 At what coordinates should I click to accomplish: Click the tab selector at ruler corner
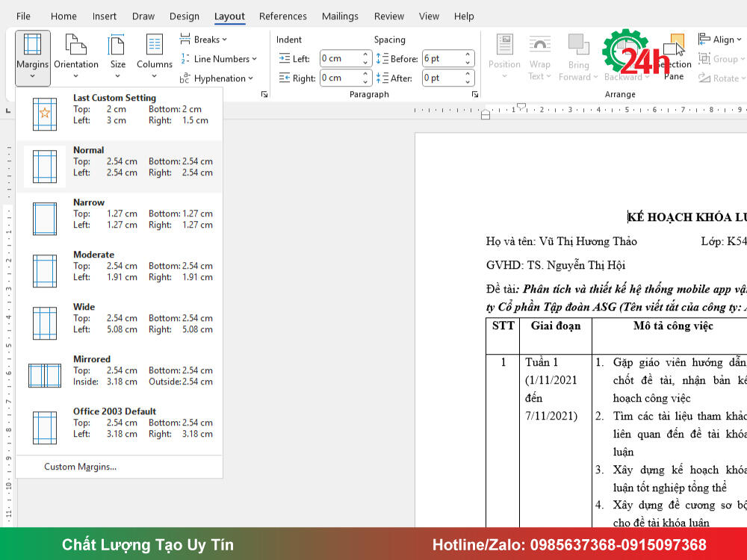tap(7, 111)
